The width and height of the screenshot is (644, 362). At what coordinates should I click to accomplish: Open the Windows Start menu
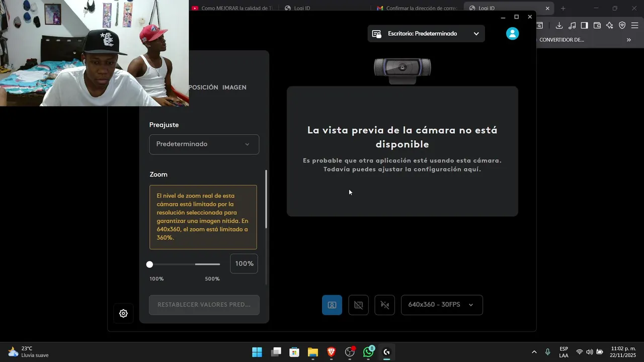pyautogui.click(x=257, y=352)
